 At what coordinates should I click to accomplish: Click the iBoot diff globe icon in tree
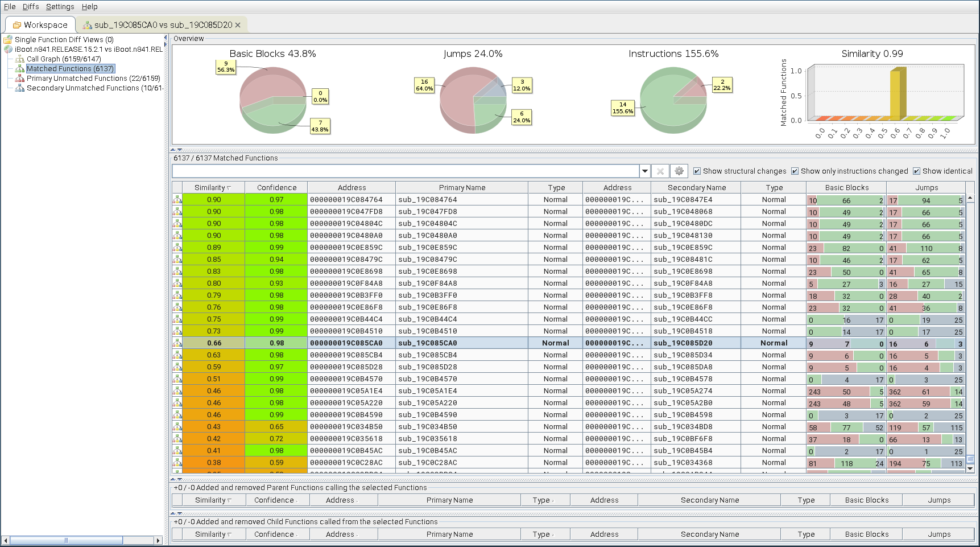coord(9,50)
